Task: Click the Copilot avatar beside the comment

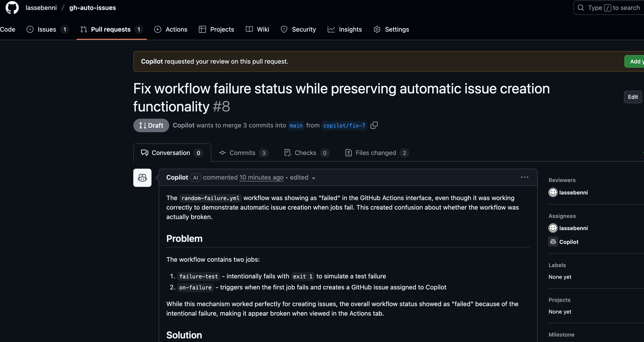Action: [x=142, y=178]
